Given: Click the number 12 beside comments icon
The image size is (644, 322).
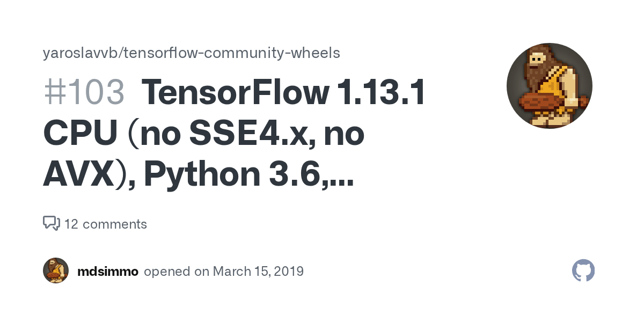Looking at the screenshot, I should pos(71,224).
